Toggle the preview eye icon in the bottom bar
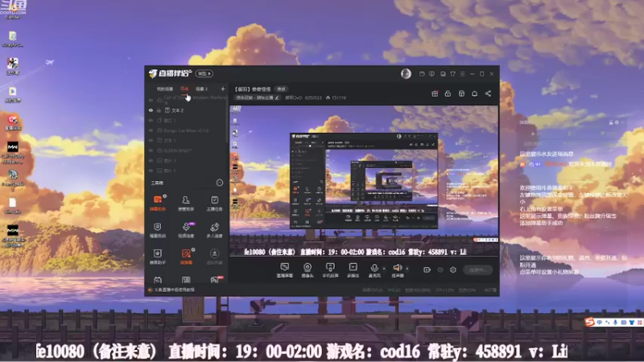Screen dimensions: 644x362 (x=440, y=269)
